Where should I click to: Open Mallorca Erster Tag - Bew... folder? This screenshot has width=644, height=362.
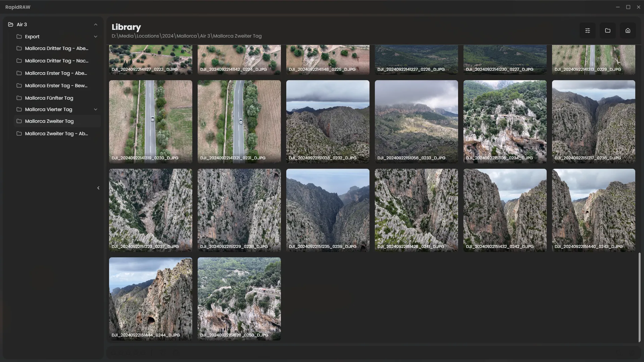click(56, 86)
